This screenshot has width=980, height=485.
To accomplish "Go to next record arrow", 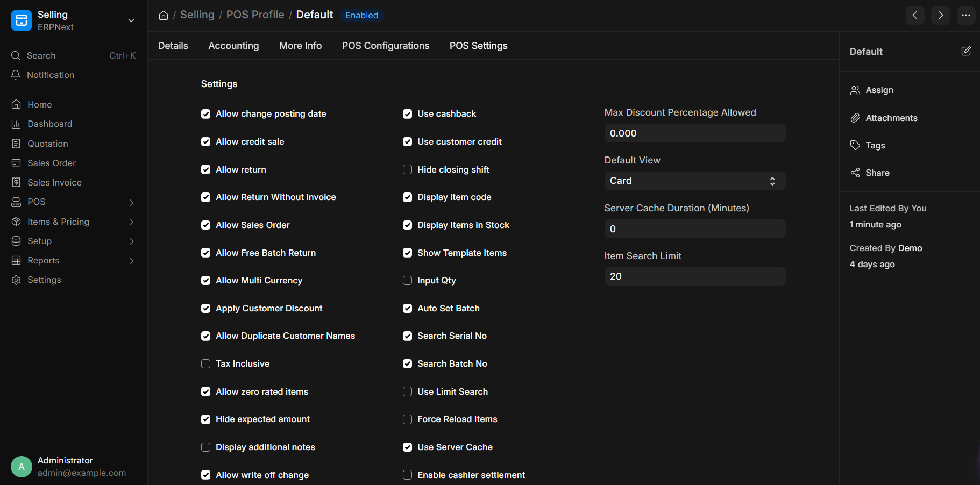I will click(x=941, y=15).
